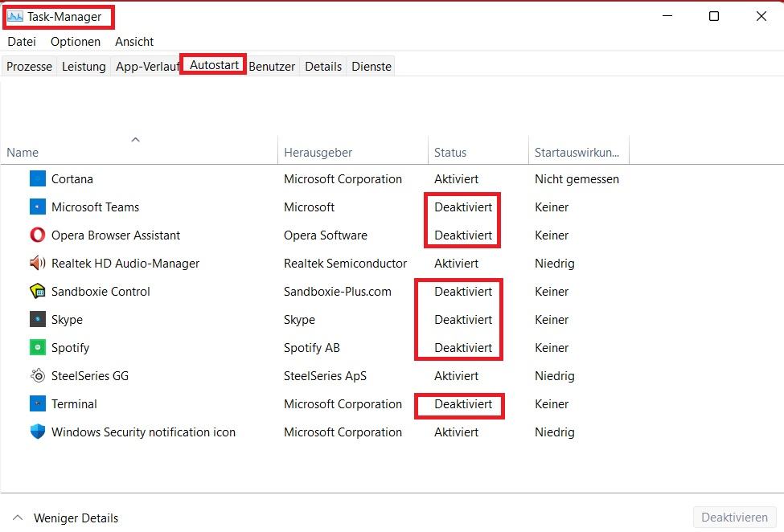Open the Datei menu

pyautogui.click(x=22, y=42)
